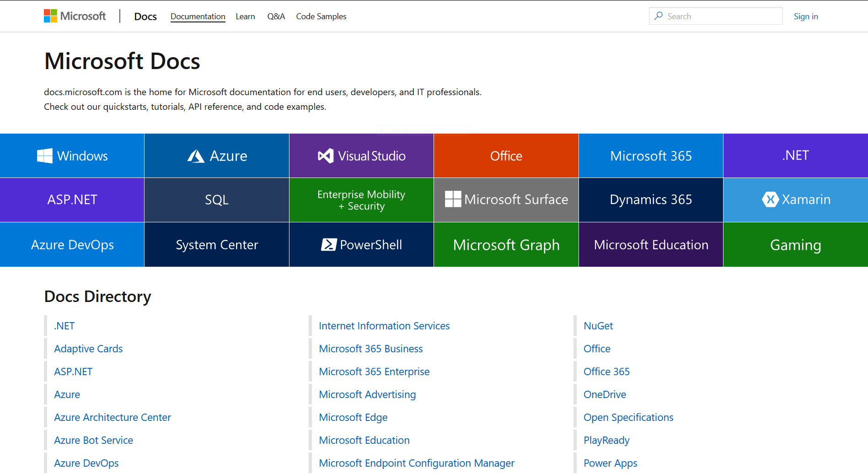This screenshot has width=868, height=474.
Task: Click the Azure triangle logo icon
Action: (x=196, y=156)
